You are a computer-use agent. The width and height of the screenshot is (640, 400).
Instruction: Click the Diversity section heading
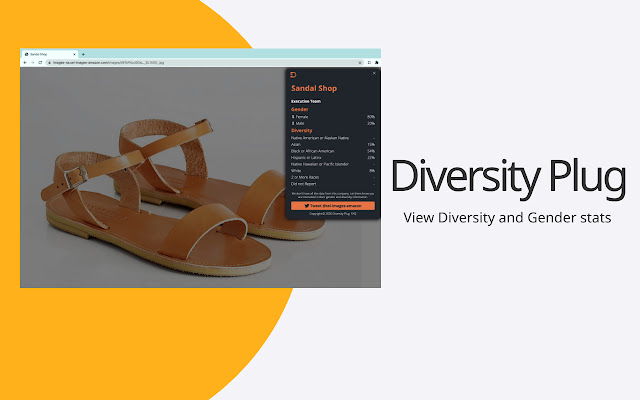pyautogui.click(x=301, y=131)
